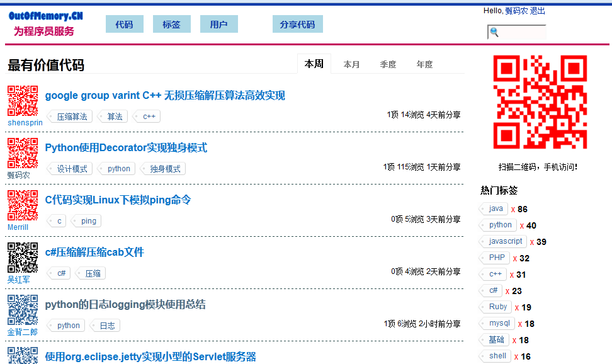
Task: Click the text '1顶 6浏览 2小时前分享'
Action: pyautogui.click(x=422, y=324)
